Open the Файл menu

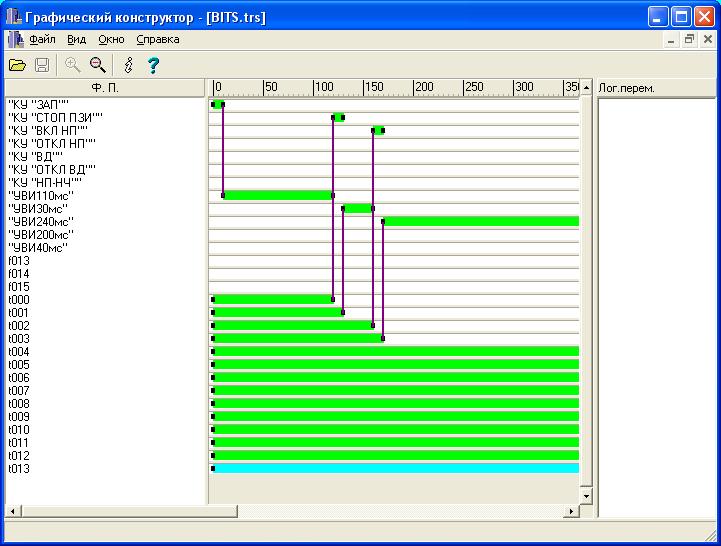pyautogui.click(x=42, y=40)
